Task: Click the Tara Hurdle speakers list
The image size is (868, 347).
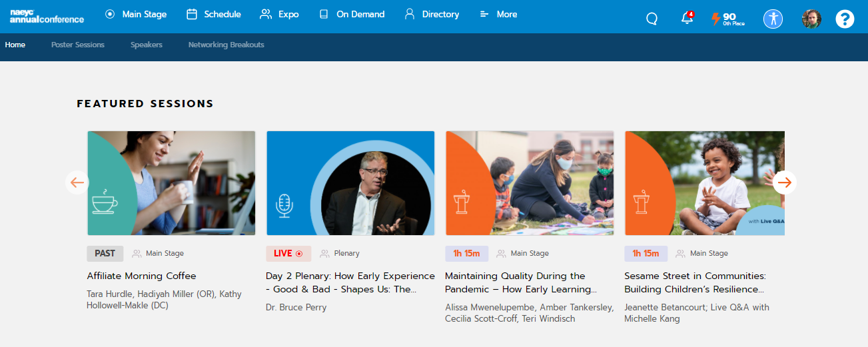Action: pyautogui.click(x=164, y=300)
